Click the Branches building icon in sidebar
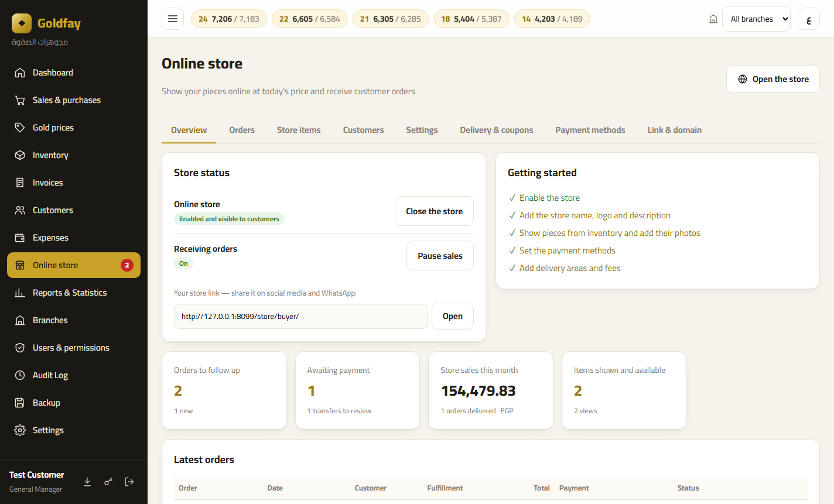 pos(20,320)
